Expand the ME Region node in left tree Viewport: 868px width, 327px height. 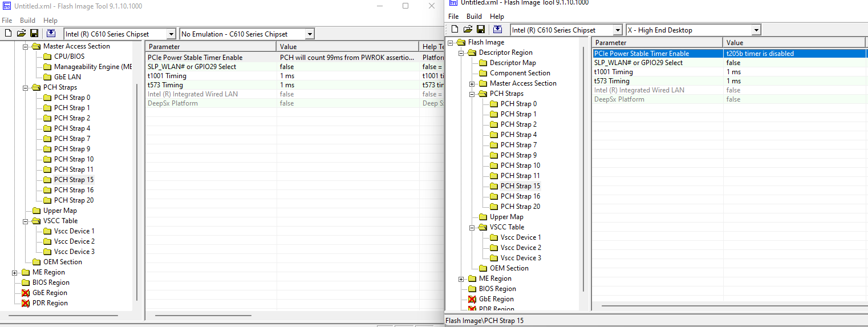click(x=15, y=272)
